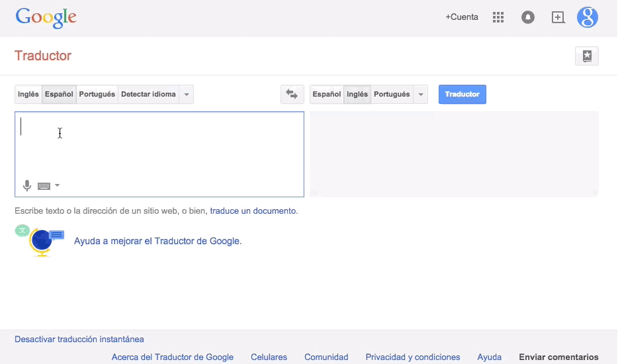Activate microphone voice input
The width and height of the screenshot is (618, 364).
27,185
